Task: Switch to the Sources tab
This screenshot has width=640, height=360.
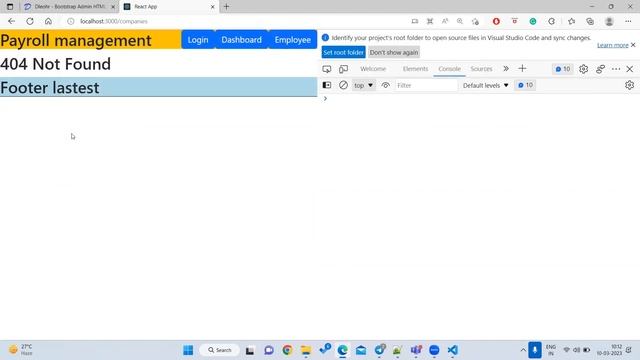Action: pos(481,69)
